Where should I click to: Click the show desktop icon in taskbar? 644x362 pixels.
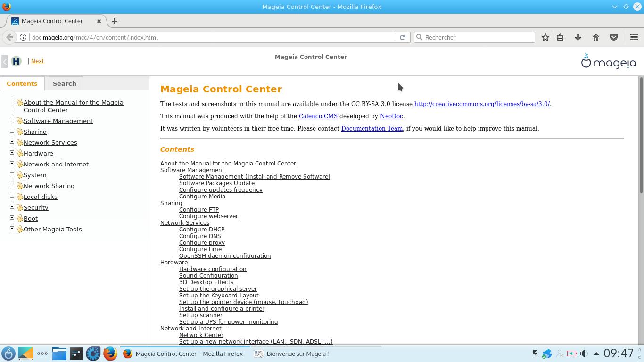click(x=25, y=354)
